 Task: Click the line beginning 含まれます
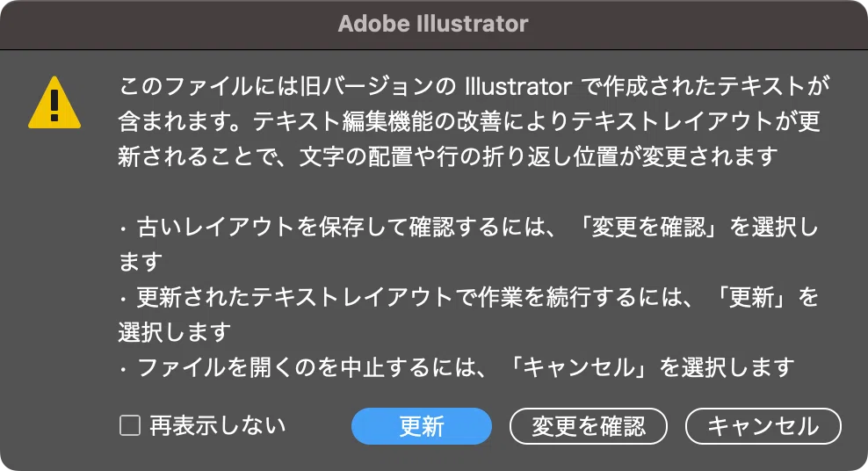(469, 122)
